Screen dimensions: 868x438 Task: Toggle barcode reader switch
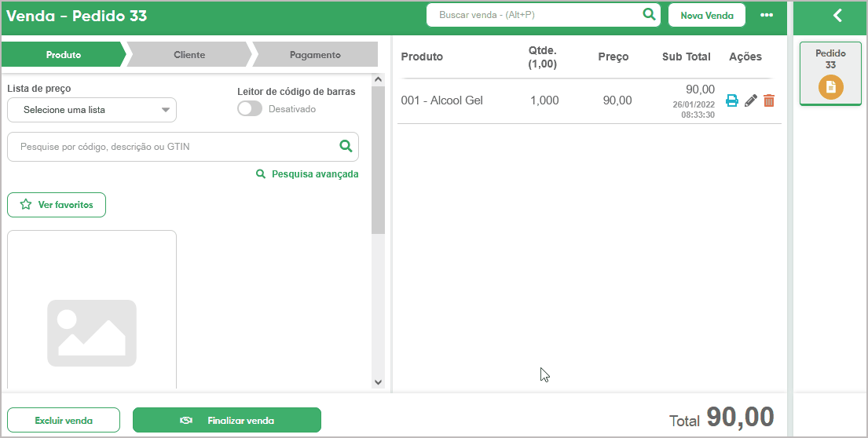[x=250, y=109]
